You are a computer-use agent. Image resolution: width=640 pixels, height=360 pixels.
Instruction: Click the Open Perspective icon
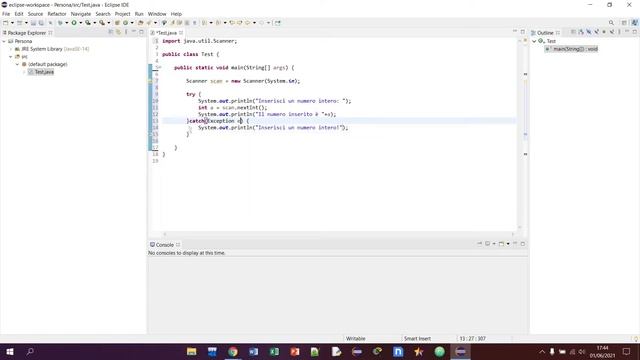pyautogui.click(x=624, y=23)
